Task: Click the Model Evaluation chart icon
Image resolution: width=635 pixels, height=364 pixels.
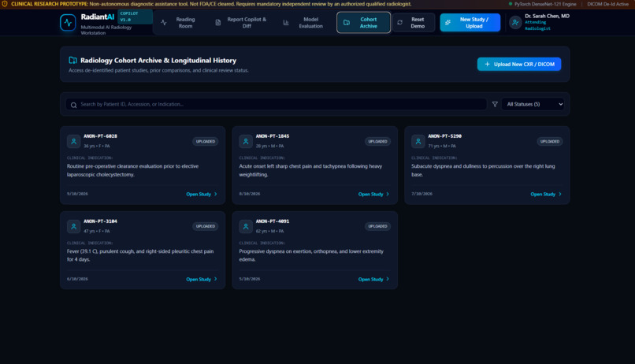Action: pos(286,23)
